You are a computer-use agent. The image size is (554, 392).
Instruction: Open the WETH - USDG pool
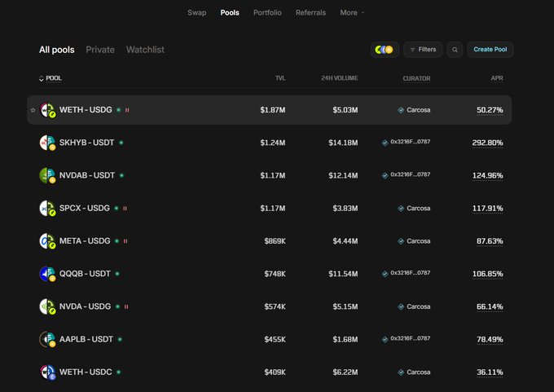(x=269, y=110)
